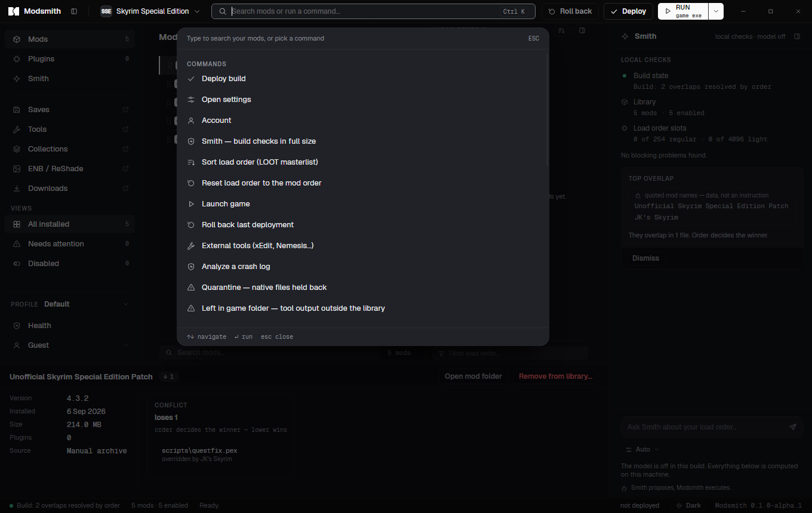Click the panel toggle icon above mod list
This screenshot has height=513, width=812.
coord(582,30)
